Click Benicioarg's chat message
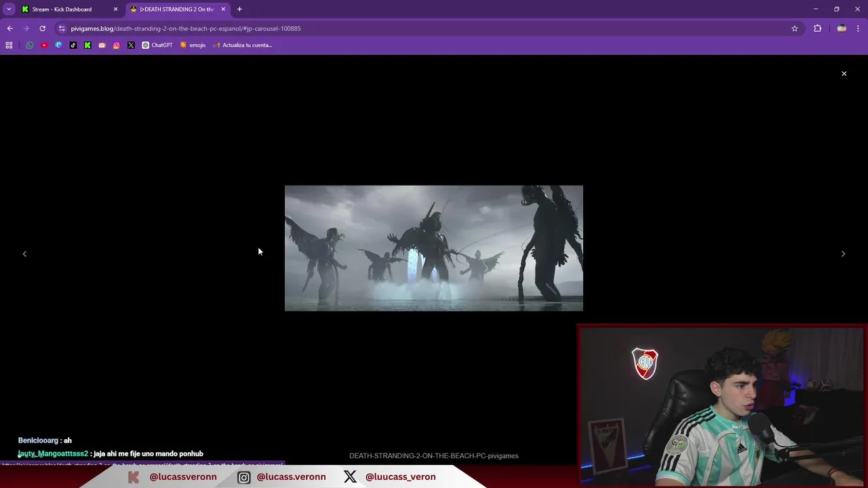 [x=45, y=441]
